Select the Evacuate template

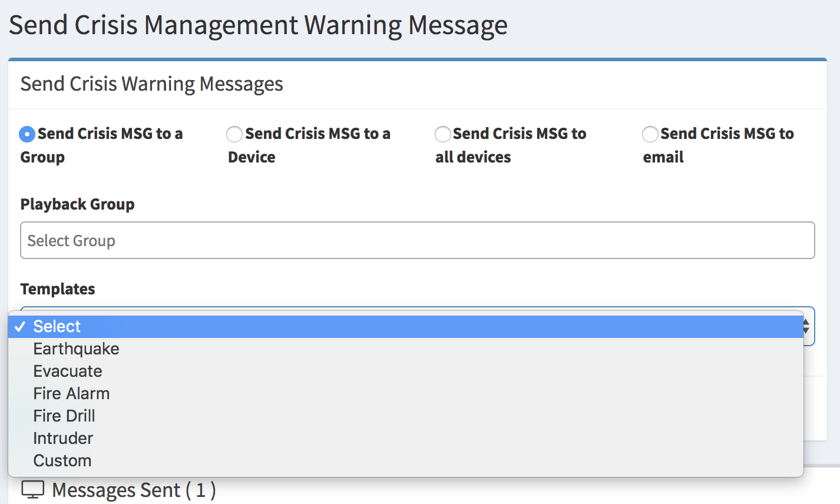(x=406, y=372)
